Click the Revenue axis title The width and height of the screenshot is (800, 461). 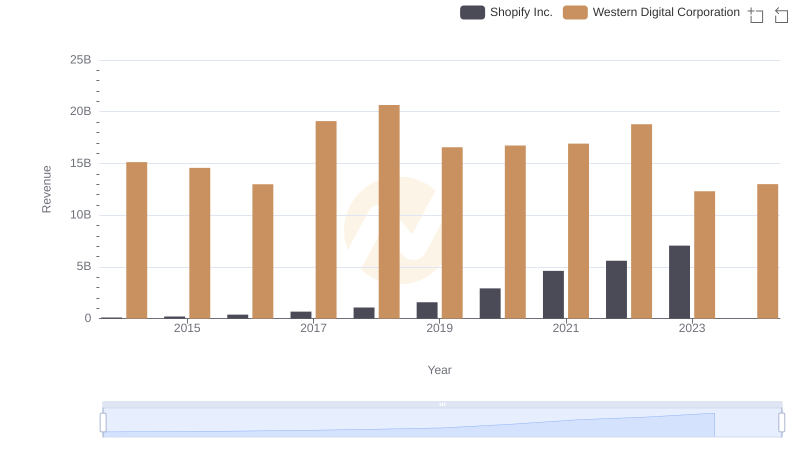pyautogui.click(x=46, y=189)
